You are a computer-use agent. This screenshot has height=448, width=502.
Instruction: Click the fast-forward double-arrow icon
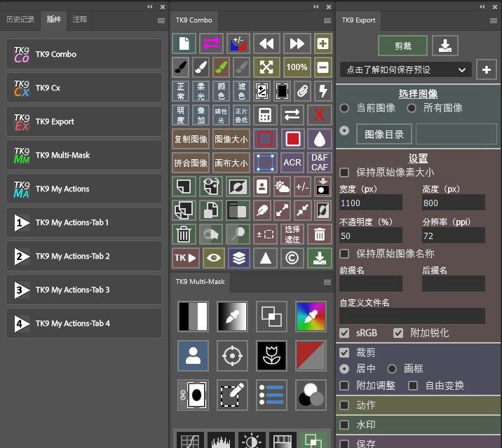pyautogui.click(x=297, y=43)
